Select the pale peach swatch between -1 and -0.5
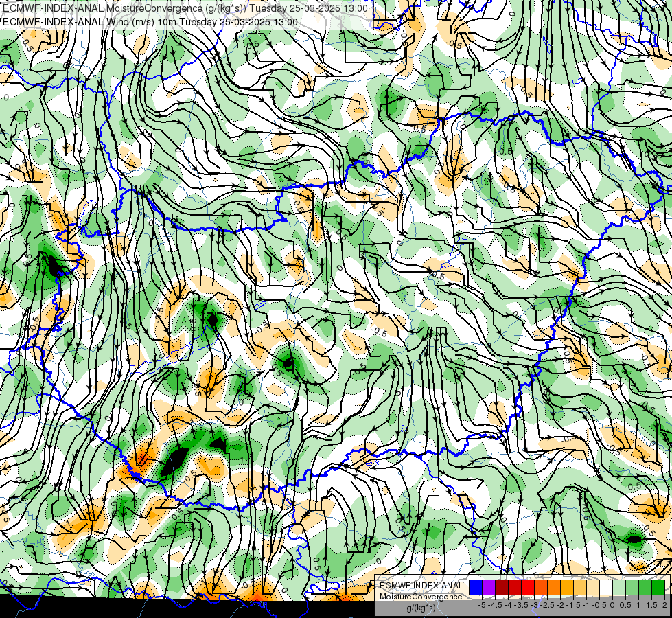672x618 pixels. tap(593, 587)
